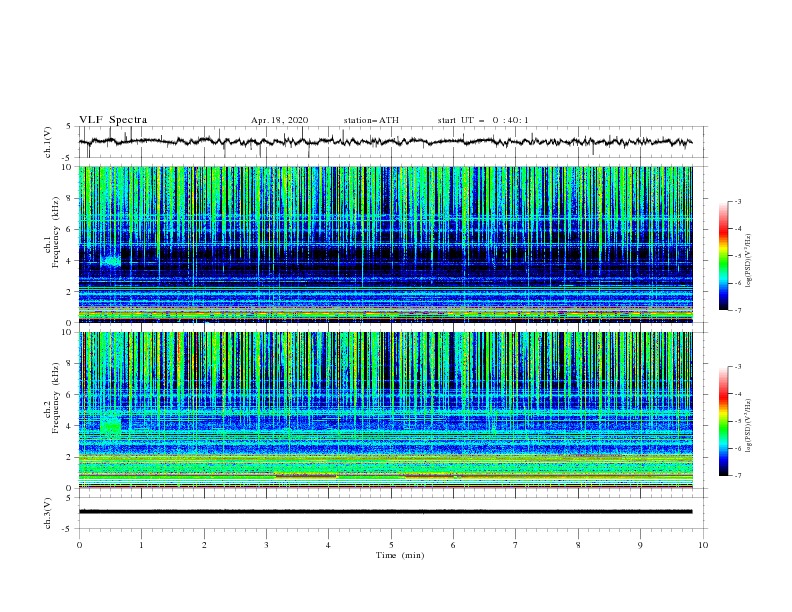Click the bright 4 kHz burst in ch.1 spectrogram
Viewport: 792px width, 612px height.
(111, 262)
